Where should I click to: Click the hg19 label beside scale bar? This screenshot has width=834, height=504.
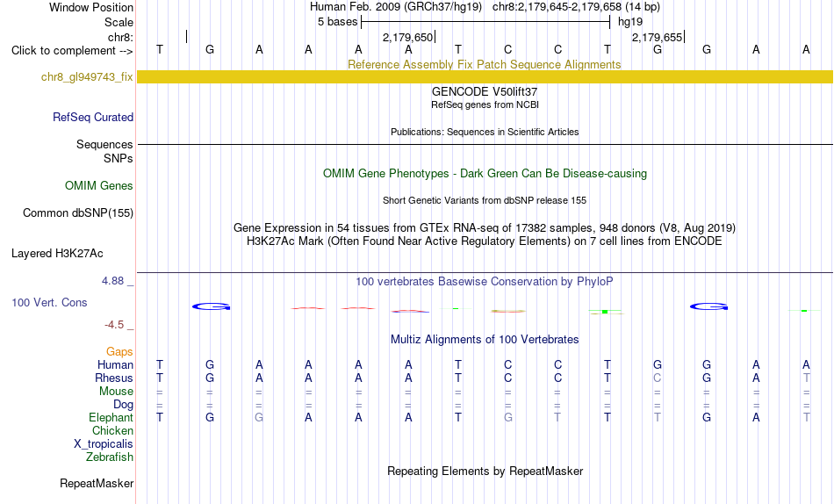pos(630,22)
